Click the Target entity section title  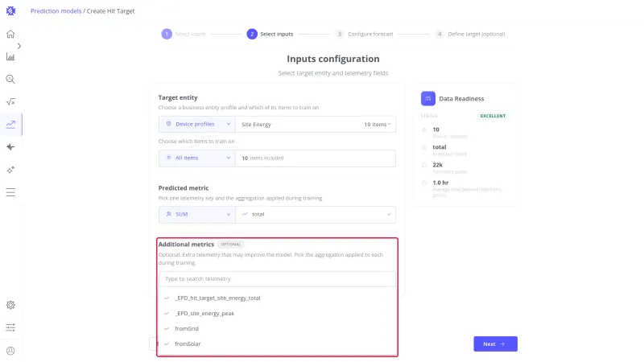coord(178,97)
